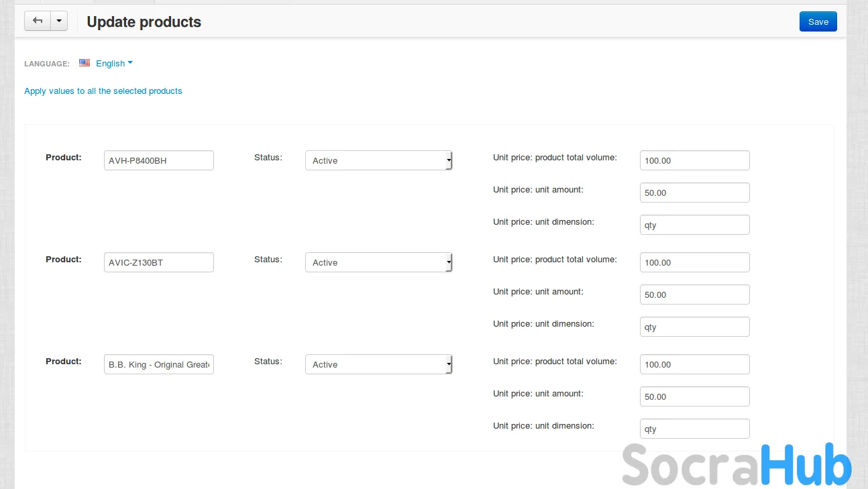Click the back arrow button

point(38,21)
